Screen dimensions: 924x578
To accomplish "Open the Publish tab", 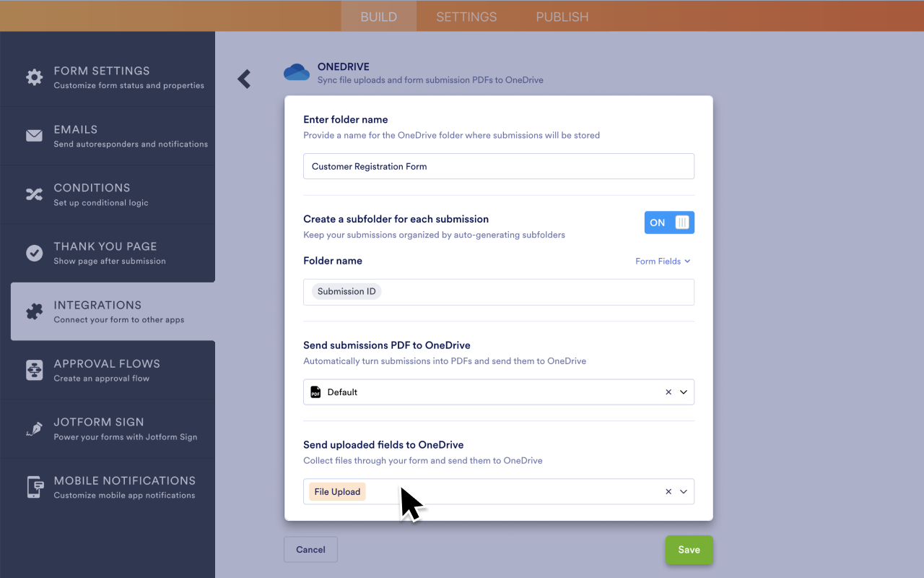I will (562, 16).
